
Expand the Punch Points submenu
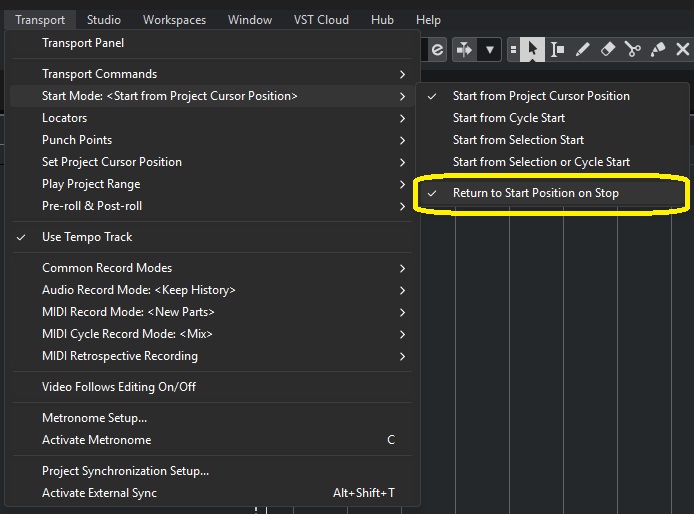[212, 140]
